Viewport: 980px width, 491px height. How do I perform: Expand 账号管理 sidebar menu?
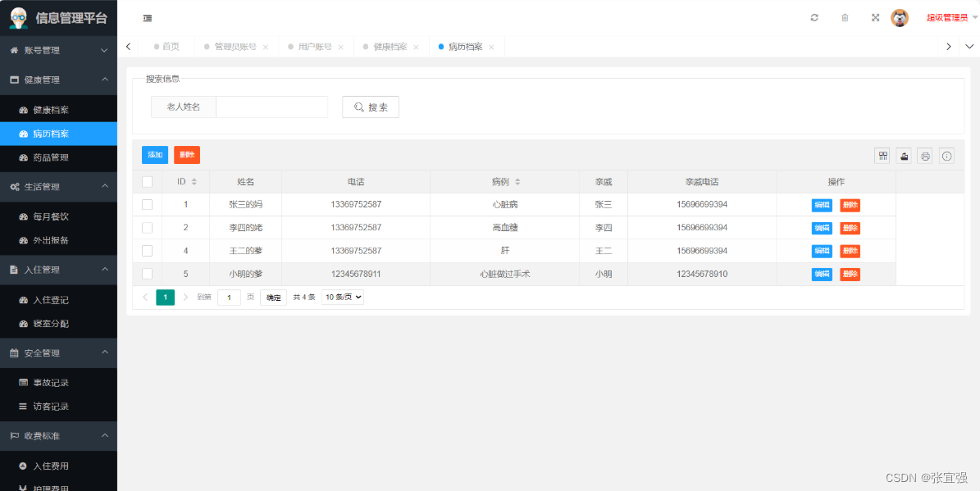pos(59,50)
